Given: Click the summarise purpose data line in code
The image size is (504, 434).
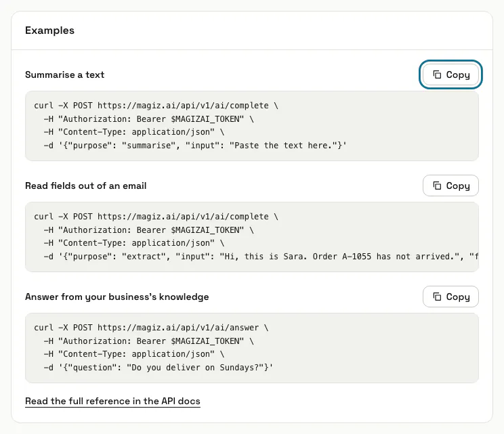Looking at the screenshot, I should point(195,146).
